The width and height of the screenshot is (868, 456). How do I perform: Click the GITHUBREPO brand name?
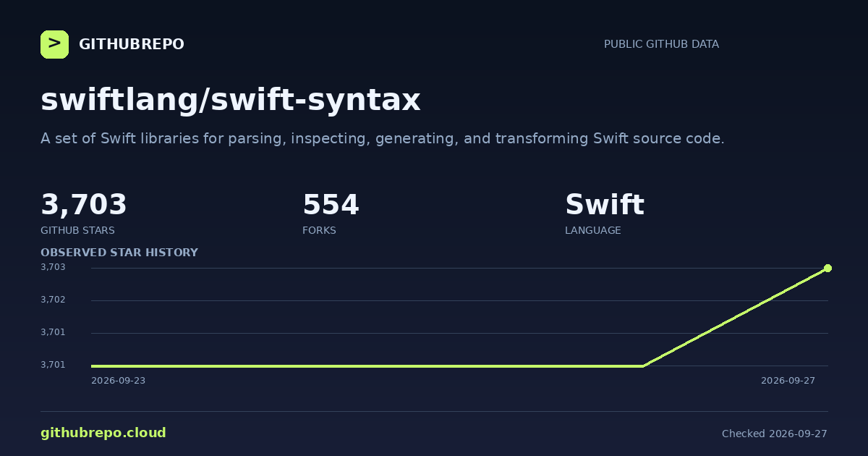(x=132, y=45)
